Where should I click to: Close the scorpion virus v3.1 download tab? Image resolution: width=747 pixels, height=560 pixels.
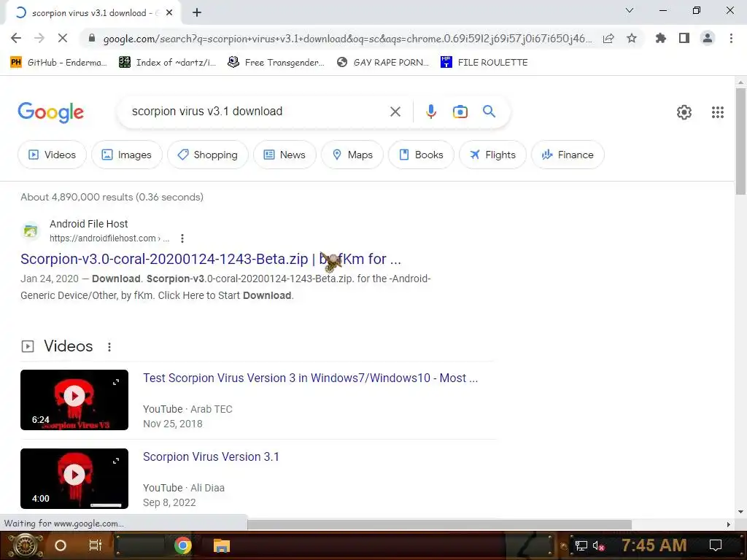pyautogui.click(x=169, y=13)
